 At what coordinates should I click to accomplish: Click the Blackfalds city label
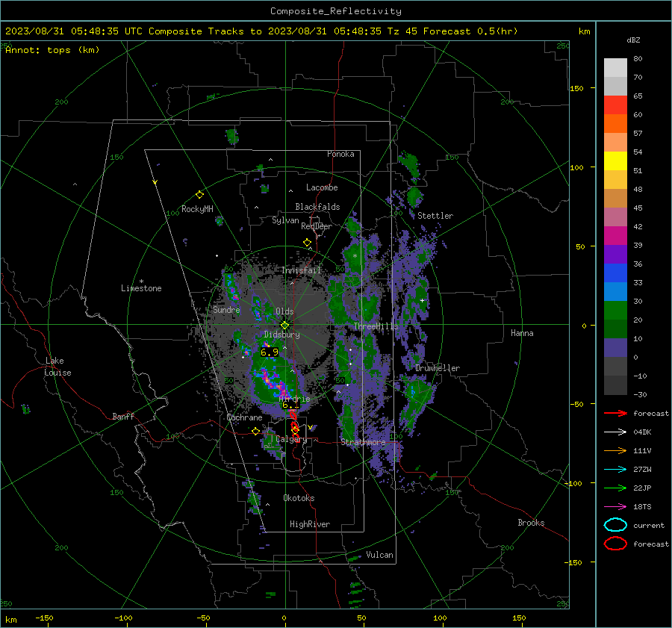[317, 207]
